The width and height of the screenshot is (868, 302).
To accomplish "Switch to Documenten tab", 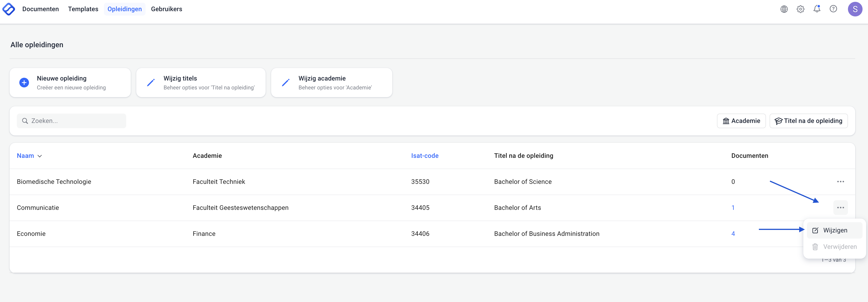I will (x=40, y=9).
